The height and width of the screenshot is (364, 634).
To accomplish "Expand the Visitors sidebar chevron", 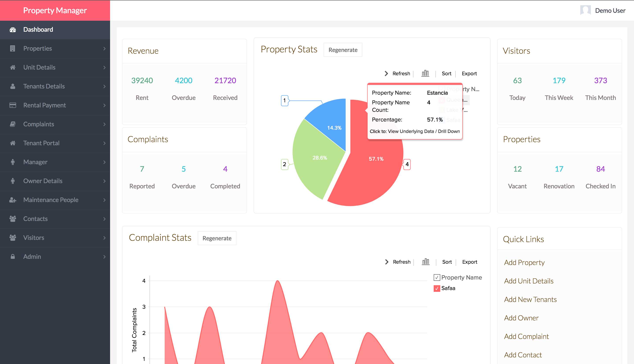I will coord(104,238).
